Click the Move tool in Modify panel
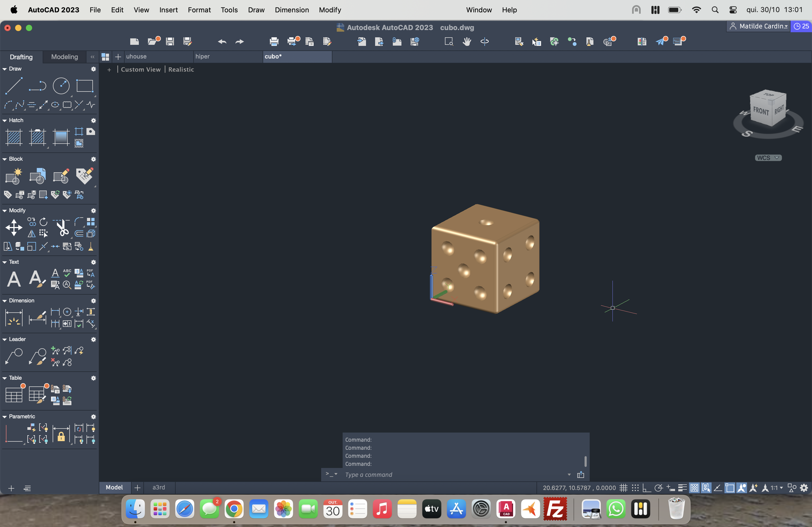Screen dimensions: 812x527 (x=14, y=227)
